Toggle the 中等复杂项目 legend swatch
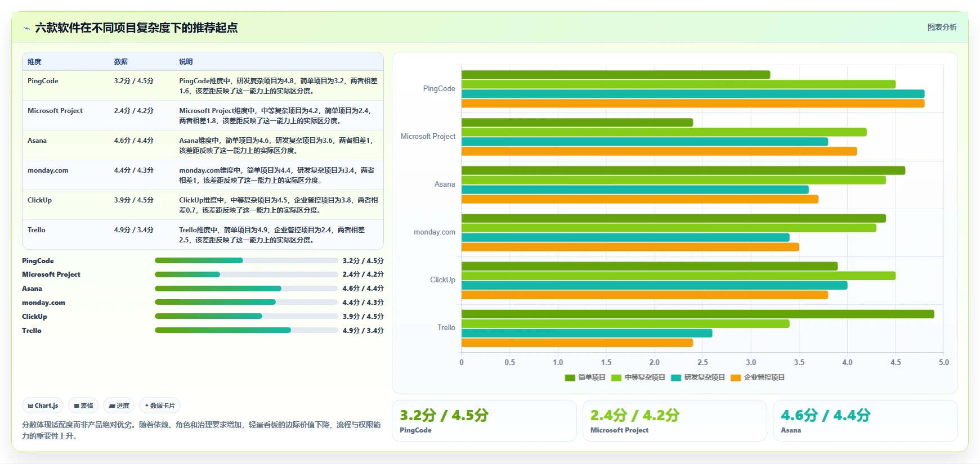Viewport: 980px width, 464px height. click(616, 377)
